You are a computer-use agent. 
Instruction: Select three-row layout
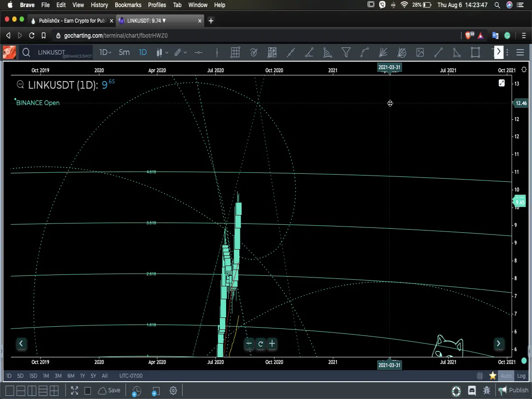tap(43, 391)
